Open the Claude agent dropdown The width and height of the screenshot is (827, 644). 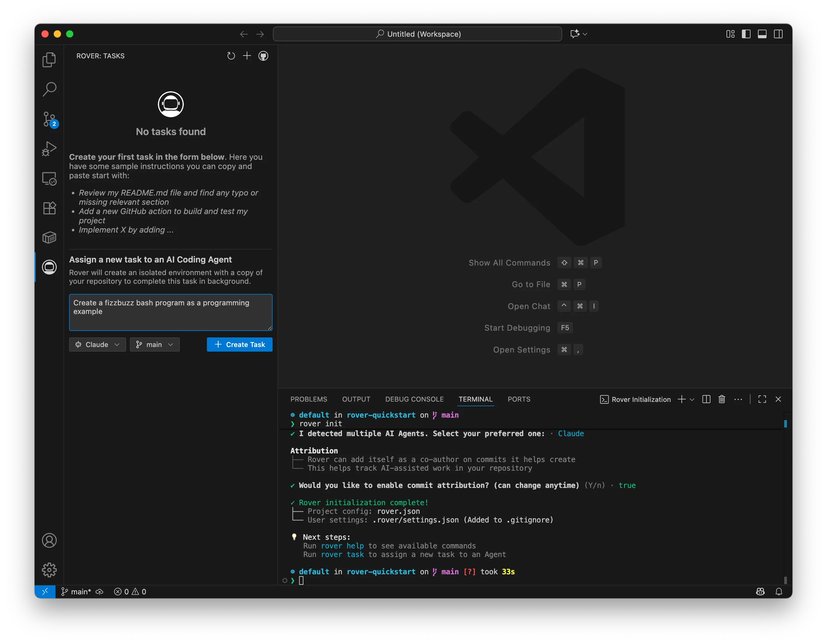pyautogui.click(x=97, y=344)
